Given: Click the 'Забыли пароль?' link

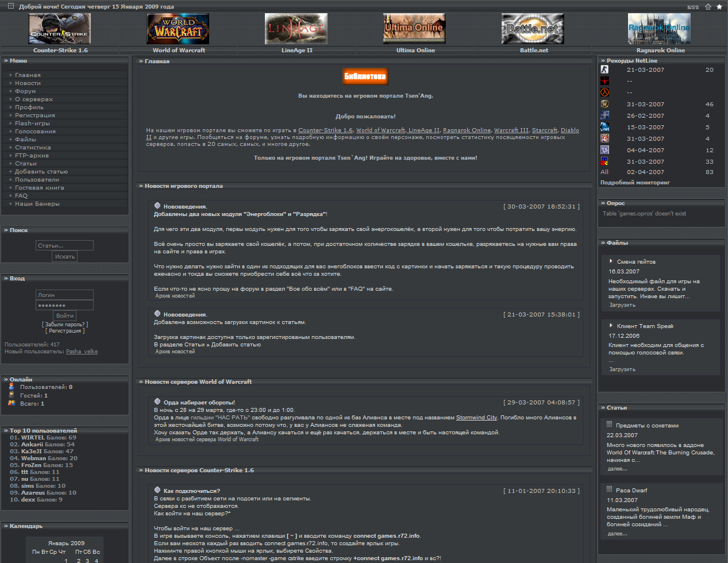Looking at the screenshot, I should coord(65,325).
